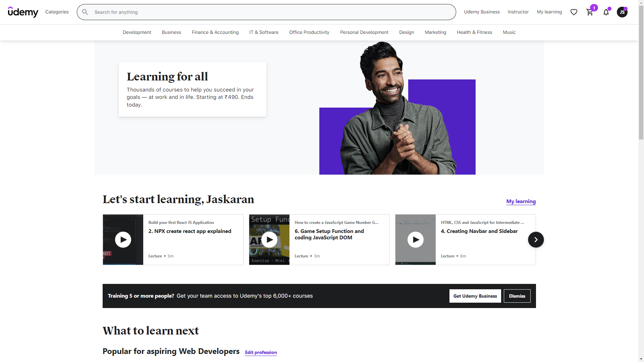
Task: Click the Get Udemy Business button
Action: coord(475,296)
